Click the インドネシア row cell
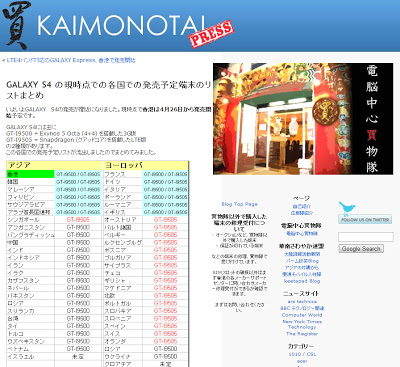The height and width of the screenshot is (367, 400). (x=30, y=258)
